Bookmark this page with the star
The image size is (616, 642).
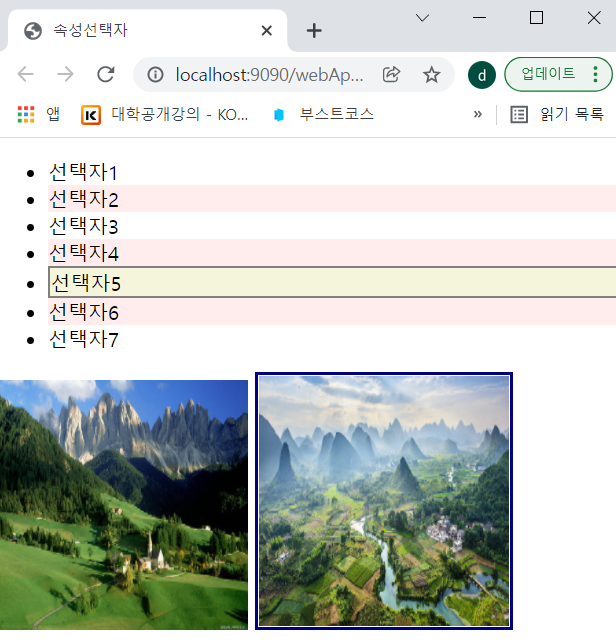click(x=431, y=75)
